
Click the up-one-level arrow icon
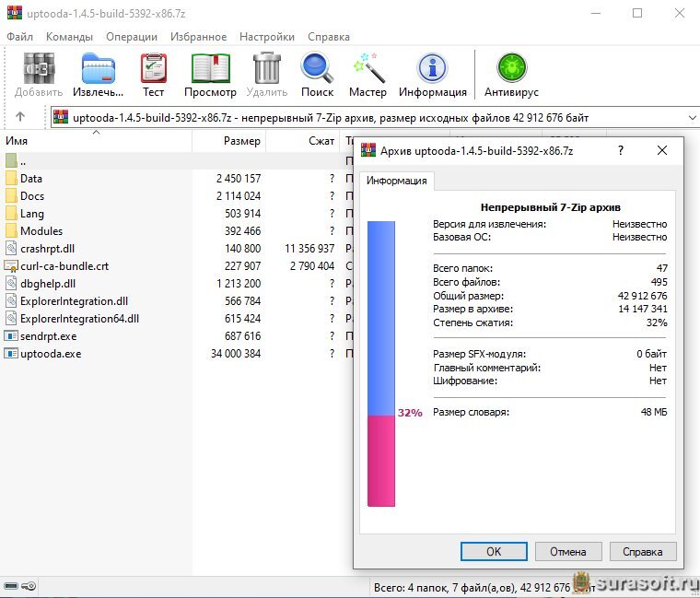(x=20, y=117)
